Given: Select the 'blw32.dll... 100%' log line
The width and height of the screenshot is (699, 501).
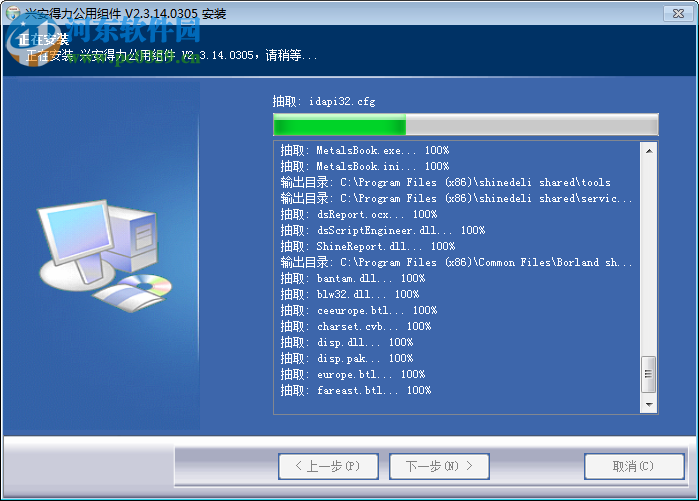Looking at the screenshot, I should pos(350,295).
